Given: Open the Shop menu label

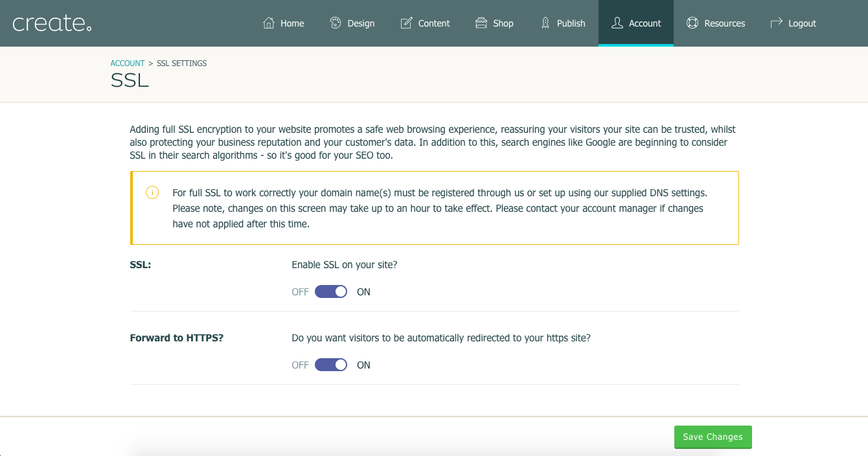Looking at the screenshot, I should [x=503, y=23].
